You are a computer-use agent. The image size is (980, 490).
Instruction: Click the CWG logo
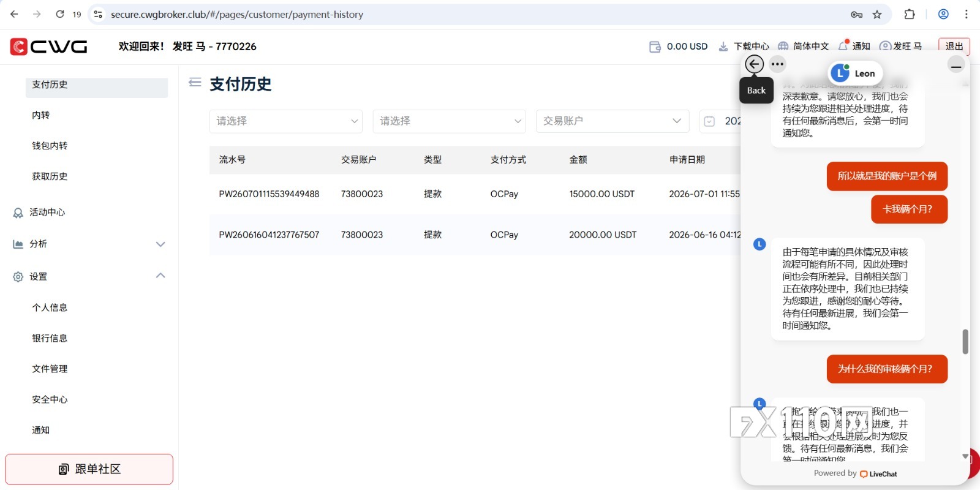tap(48, 47)
